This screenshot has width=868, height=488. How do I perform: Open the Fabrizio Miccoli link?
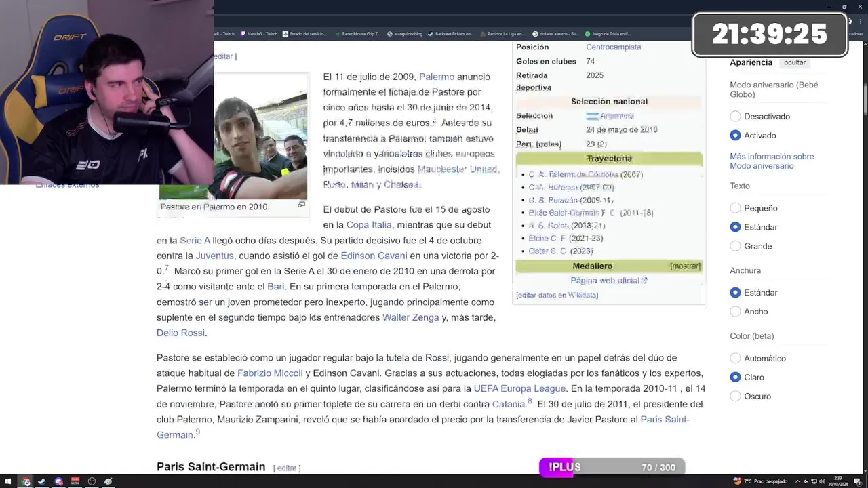pyautogui.click(x=270, y=373)
